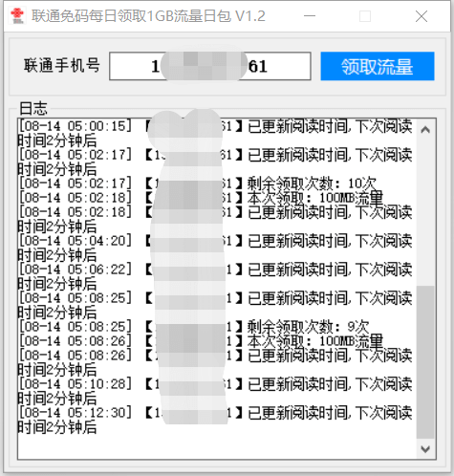
Task: Click the last log entry at 05:12:30
Action: point(215,420)
